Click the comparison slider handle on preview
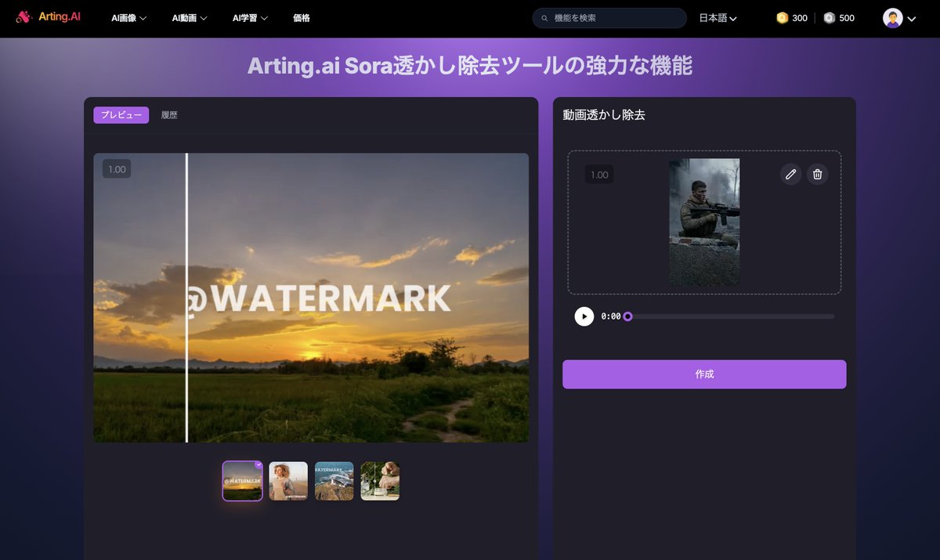 coord(186,298)
